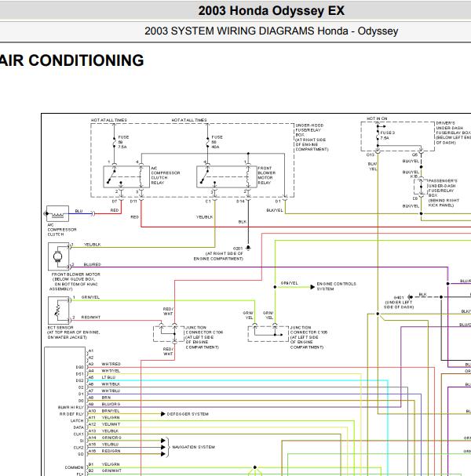The width and height of the screenshot is (471, 476).
Task: Click the "FUSE 3 7.5A" label
Action: [387, 135]
